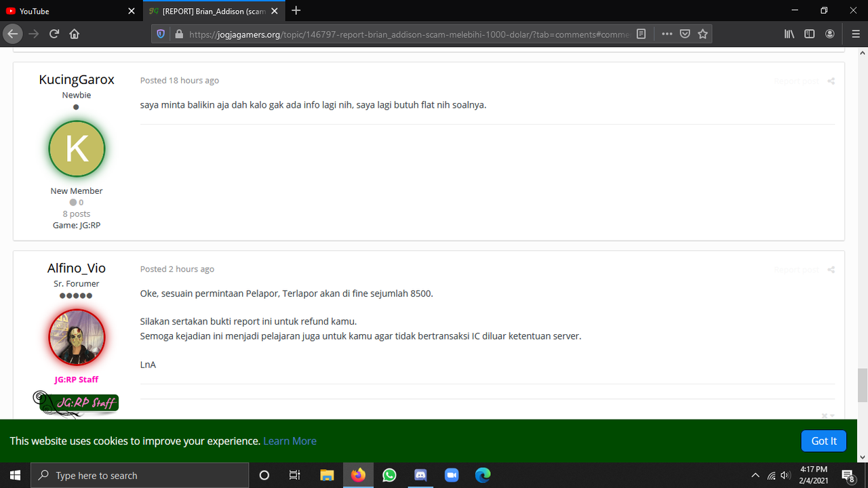Click the Firefox taskbar icon
This screenshot has width=868, height=488.
point(358,475)
